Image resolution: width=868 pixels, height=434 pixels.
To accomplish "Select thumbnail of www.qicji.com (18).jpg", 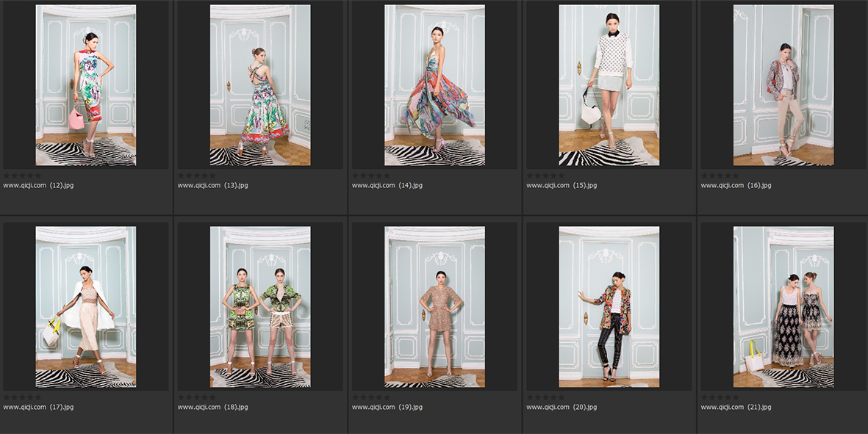I will (x=260, y=307).
